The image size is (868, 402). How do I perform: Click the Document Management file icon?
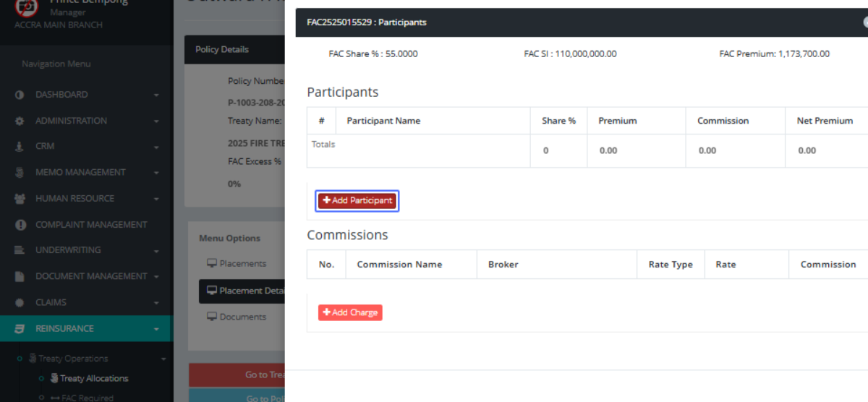click(20, 276)
